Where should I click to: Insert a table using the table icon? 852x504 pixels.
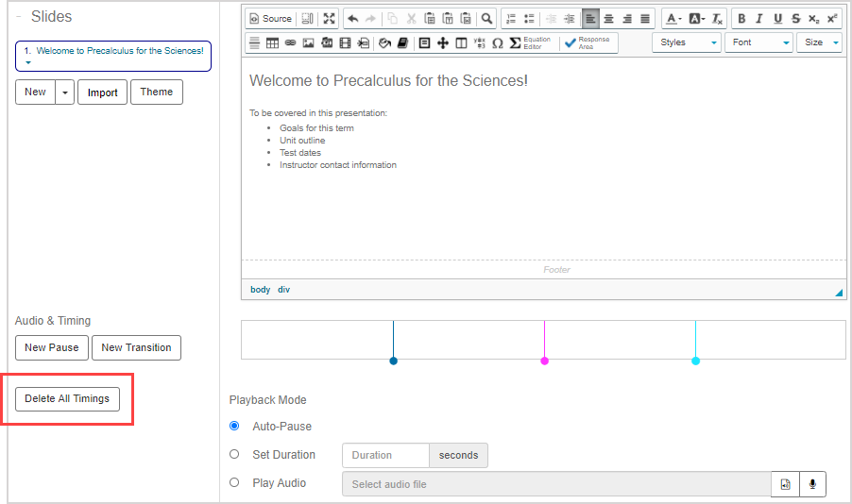[x=272, y=42]
